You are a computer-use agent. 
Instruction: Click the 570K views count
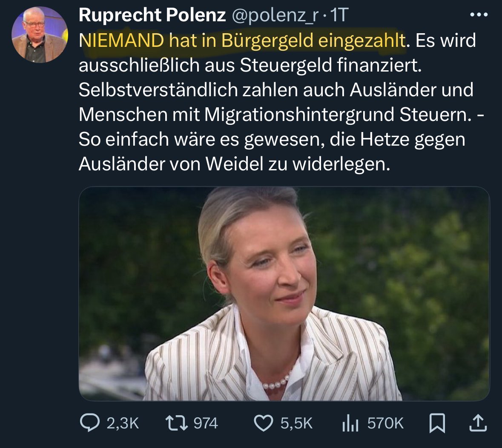(385, 423)
